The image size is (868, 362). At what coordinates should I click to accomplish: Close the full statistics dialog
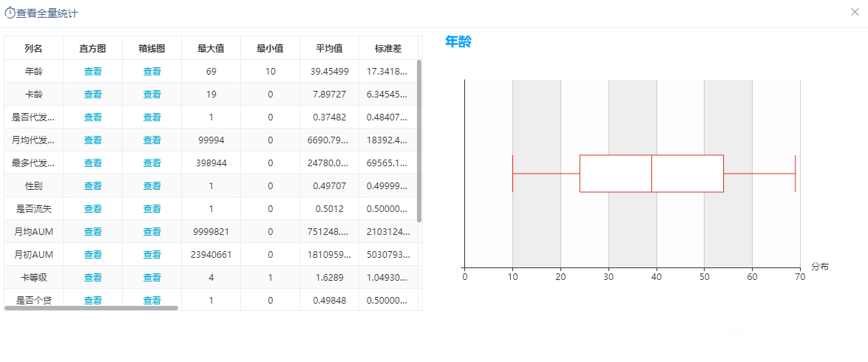855,12
